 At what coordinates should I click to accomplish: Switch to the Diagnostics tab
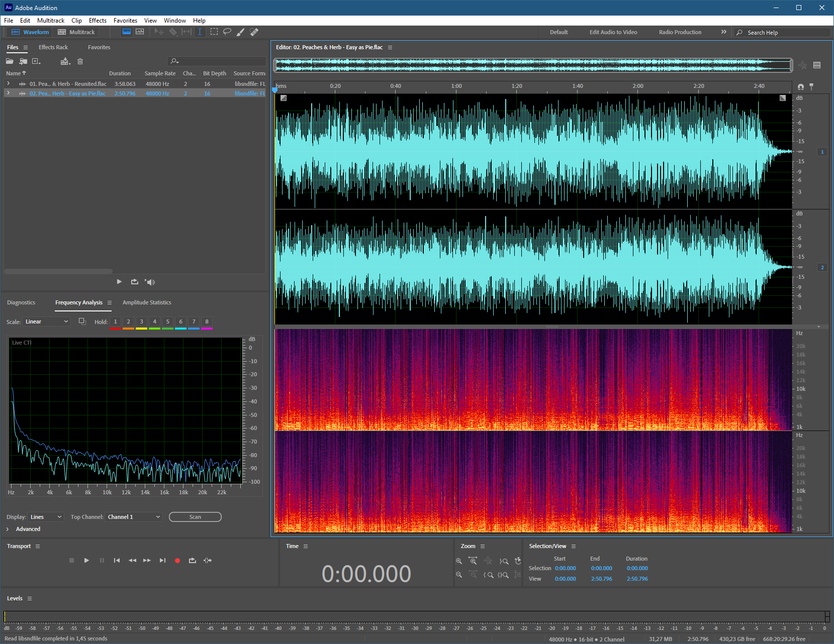coord(21,302)
